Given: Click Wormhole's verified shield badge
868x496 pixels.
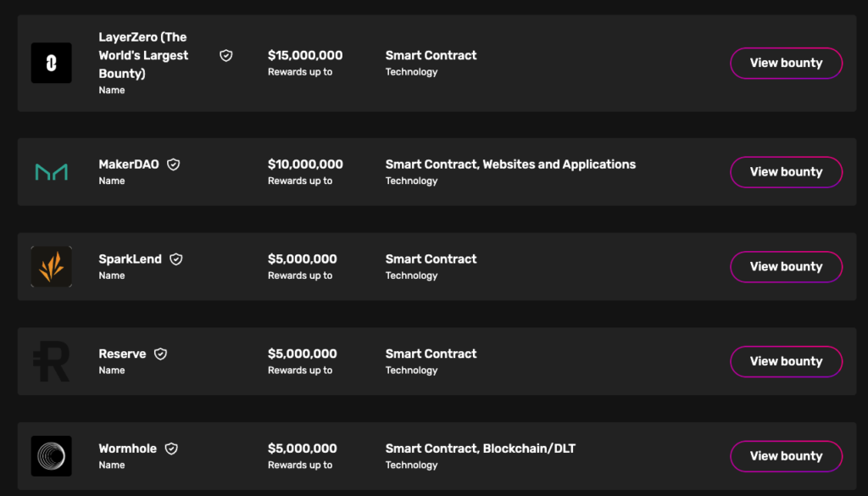Looking at the screenshot, I should coord(171,449).
